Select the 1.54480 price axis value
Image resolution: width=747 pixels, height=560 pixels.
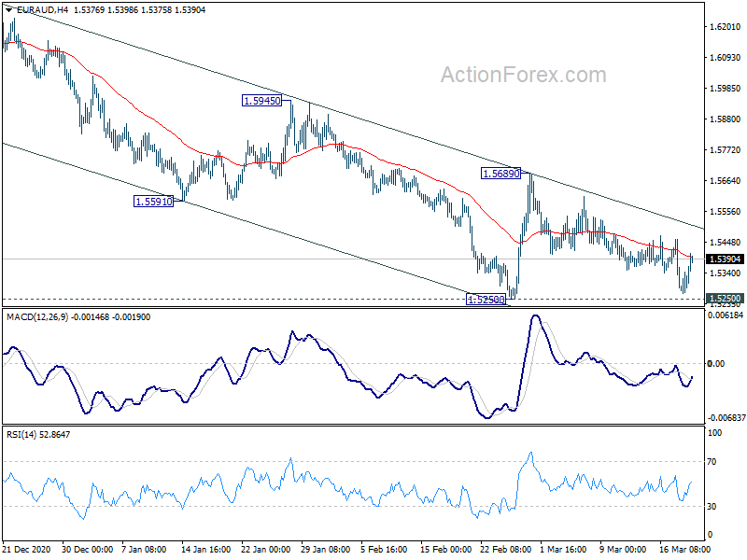point(726,243)
